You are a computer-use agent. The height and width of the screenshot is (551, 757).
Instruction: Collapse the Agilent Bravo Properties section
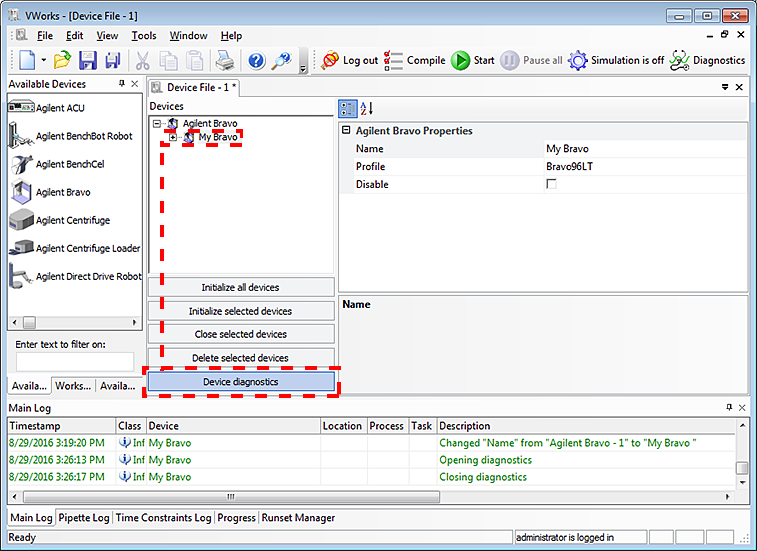[346, 131]
